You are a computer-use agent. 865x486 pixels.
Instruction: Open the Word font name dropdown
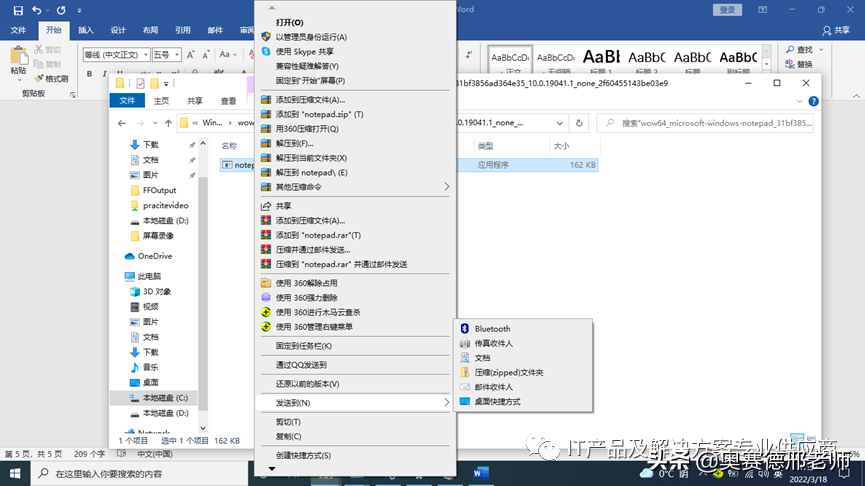pos(146,55)
